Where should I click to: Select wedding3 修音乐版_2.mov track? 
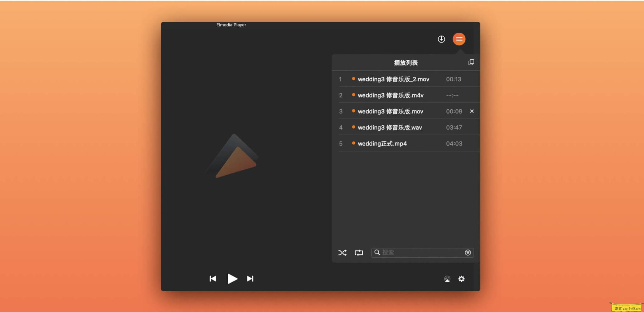[x=394, y=79]
